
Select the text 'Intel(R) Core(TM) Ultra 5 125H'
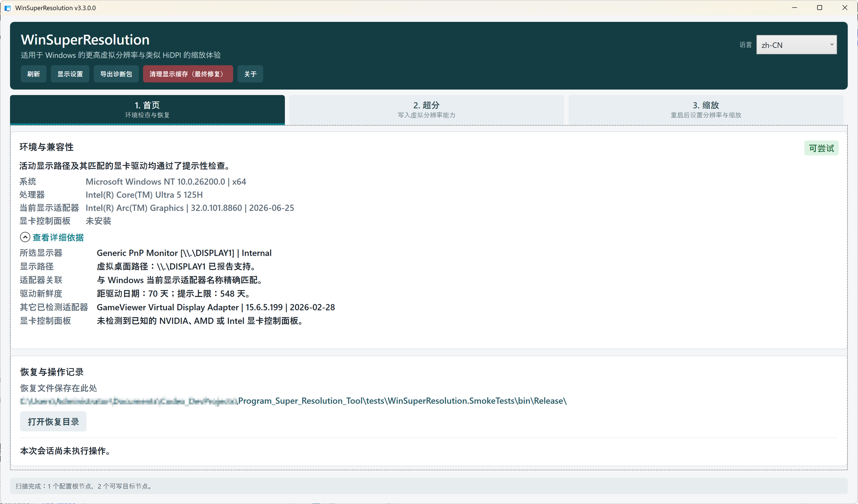point(144,195)
